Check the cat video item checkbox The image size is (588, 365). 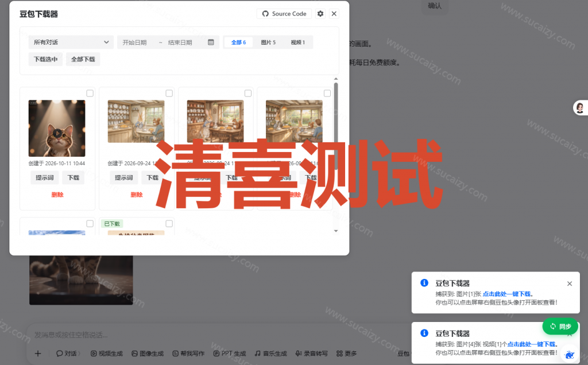pyautogui.click(x=90, y=94)
